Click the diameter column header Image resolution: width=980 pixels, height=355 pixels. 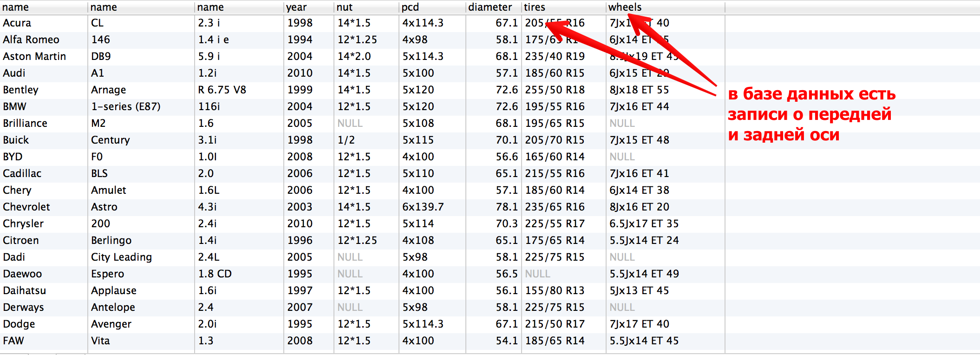point(494,7)
